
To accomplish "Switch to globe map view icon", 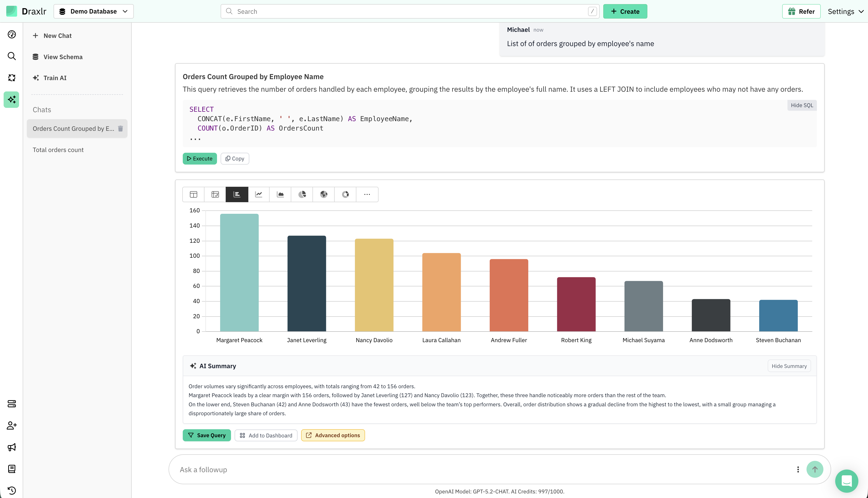I will click(x=324, y=194).
